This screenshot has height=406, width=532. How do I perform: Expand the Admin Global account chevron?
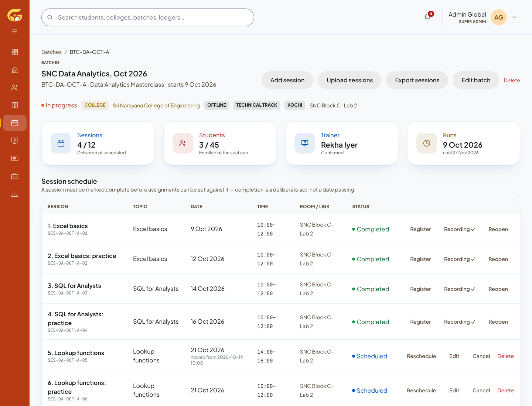pyautogui.click(x=514, y=17)
